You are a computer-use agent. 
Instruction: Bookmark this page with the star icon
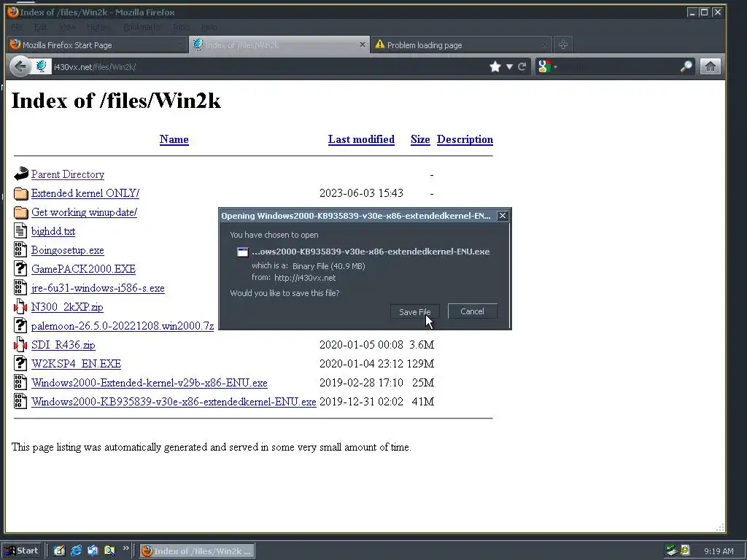click(x=495, y=66)
